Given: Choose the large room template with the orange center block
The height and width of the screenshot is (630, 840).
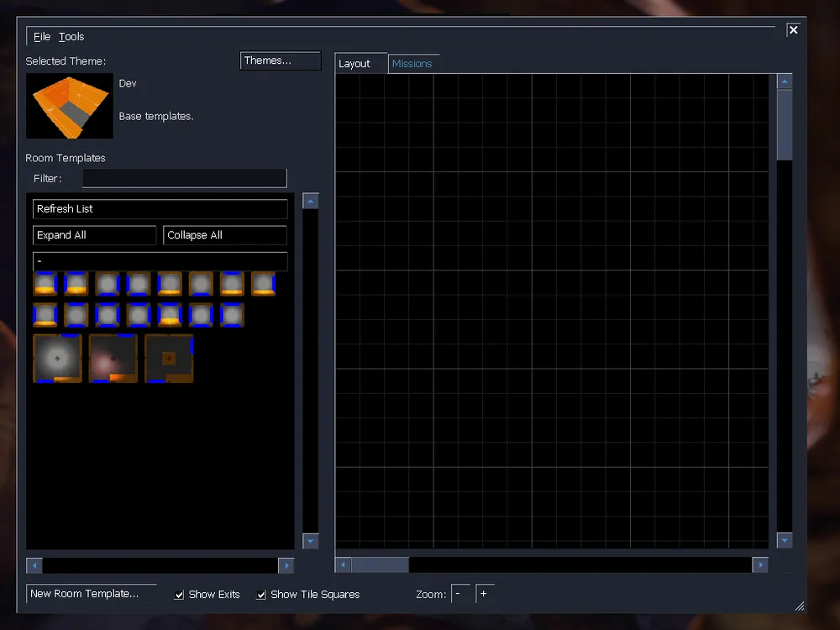Looking at the screenshot, I should point(169,359).
